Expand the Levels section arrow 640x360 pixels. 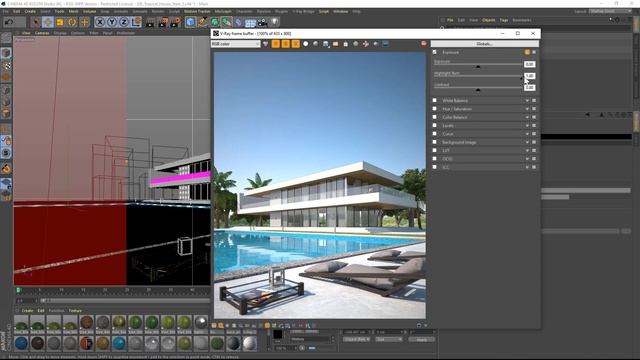click(527, 126)
